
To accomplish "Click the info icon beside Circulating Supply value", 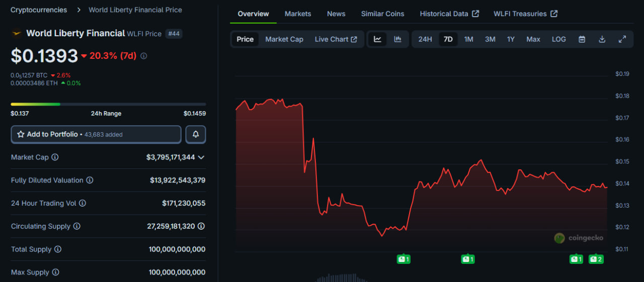I will [x=201, y=226].
